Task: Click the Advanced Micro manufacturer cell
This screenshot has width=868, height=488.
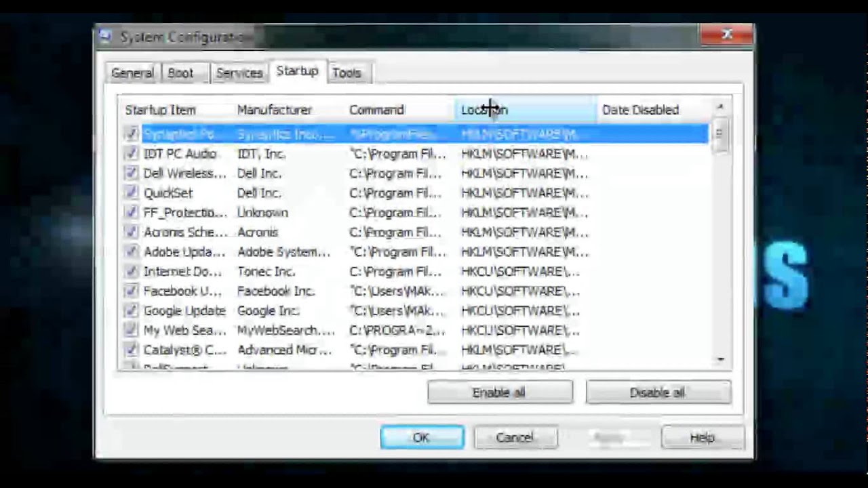Action: (x=284, y=350)
